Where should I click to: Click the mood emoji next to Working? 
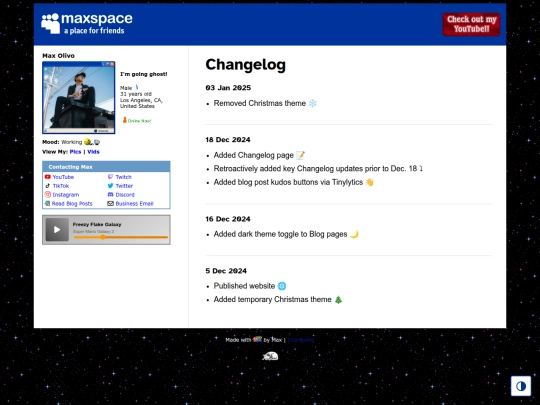[92, 142]
